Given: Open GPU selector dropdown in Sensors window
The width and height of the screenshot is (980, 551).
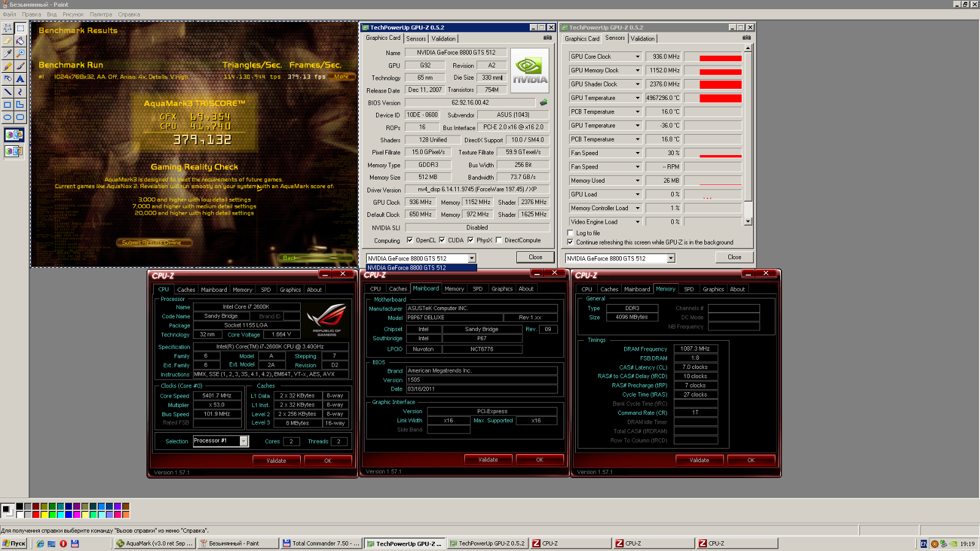Looking at the screenshot, I should click(x=671, y=259).
